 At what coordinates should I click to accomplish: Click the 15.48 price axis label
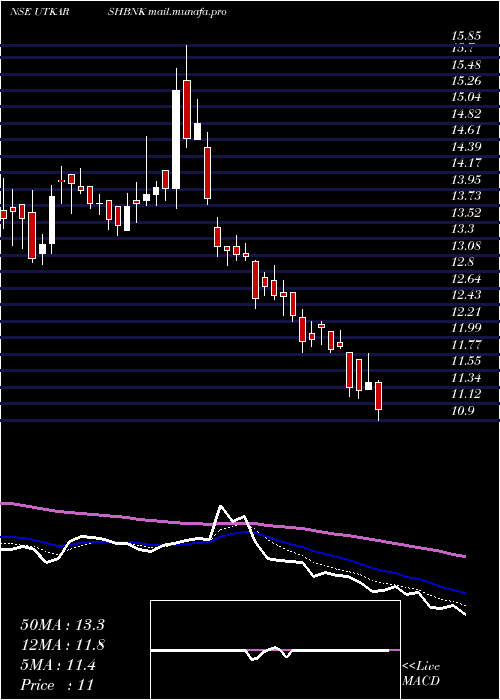[x=466, y=65]
